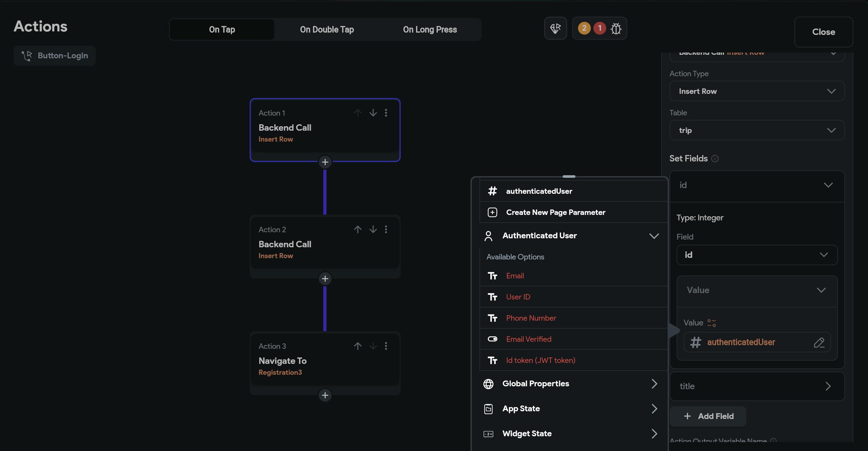Open the Action Type Insert Row dropdown
This screenshot has width=868, height=451.
pos(757,91)
